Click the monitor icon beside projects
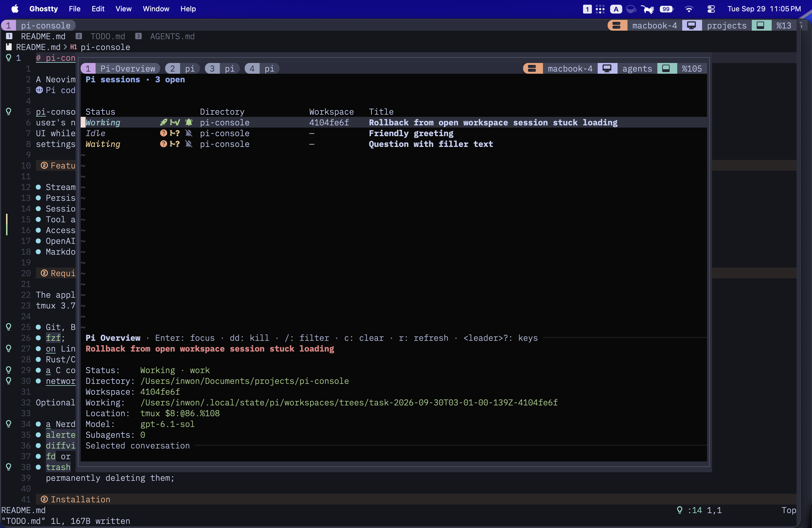The height and width of the screenshot is (528, 812). (691, 25)
